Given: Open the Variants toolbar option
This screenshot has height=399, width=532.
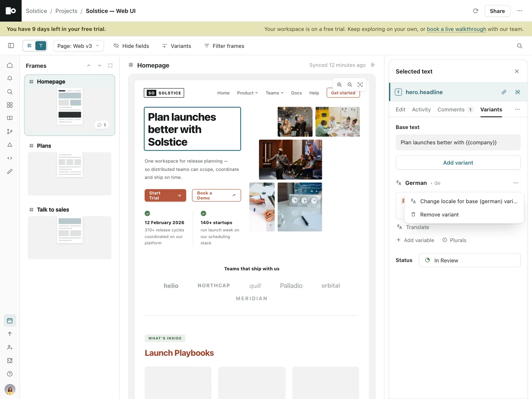Looking at the screenshot, I should click(177, 46).
